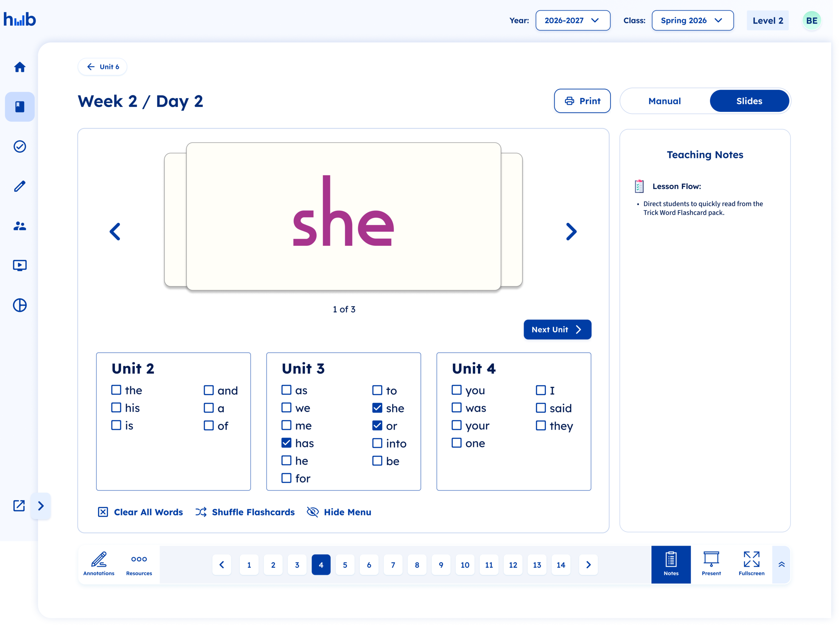840x626 pixels.
Task: Jump to slide 9 in the navigator
Action: coord(441,564)
